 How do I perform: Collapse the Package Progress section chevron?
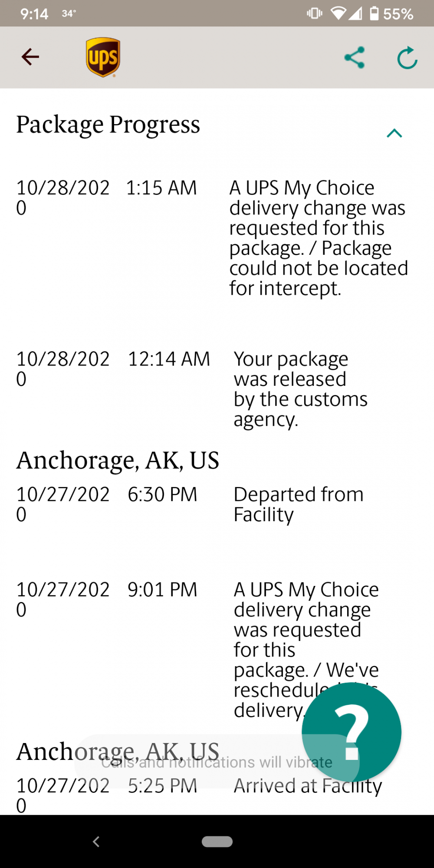click(394, 133)
